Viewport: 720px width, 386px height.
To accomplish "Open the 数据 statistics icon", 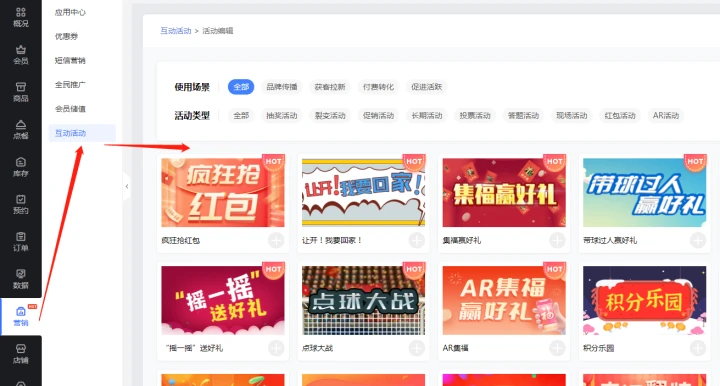I will click(21, 279).
